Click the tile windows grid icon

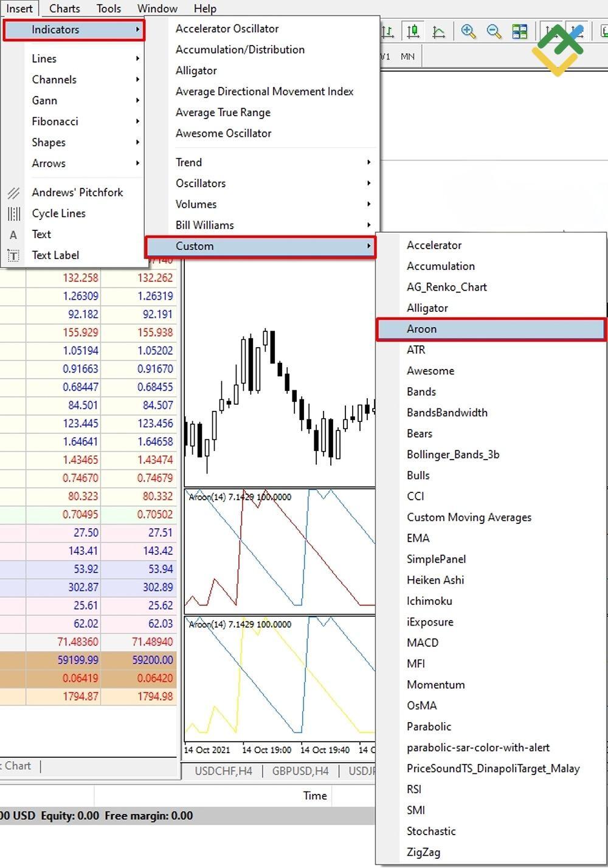(x=519, y=31)
